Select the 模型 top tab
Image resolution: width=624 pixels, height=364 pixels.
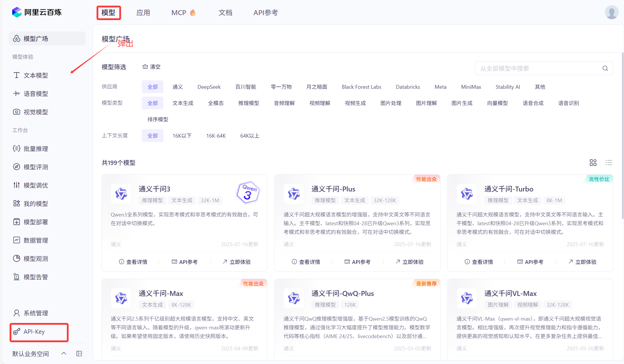pyautogui.click(x=108, y=13)
